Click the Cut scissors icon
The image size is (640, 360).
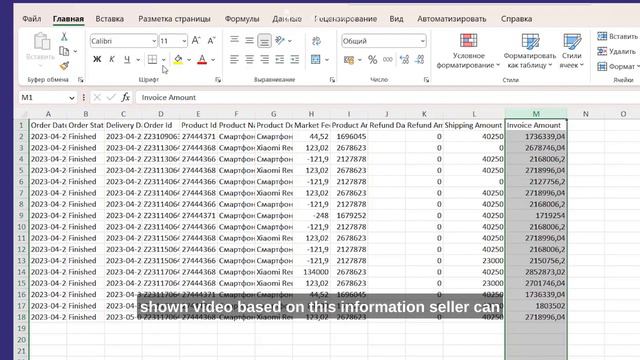[x=64, y=37]
